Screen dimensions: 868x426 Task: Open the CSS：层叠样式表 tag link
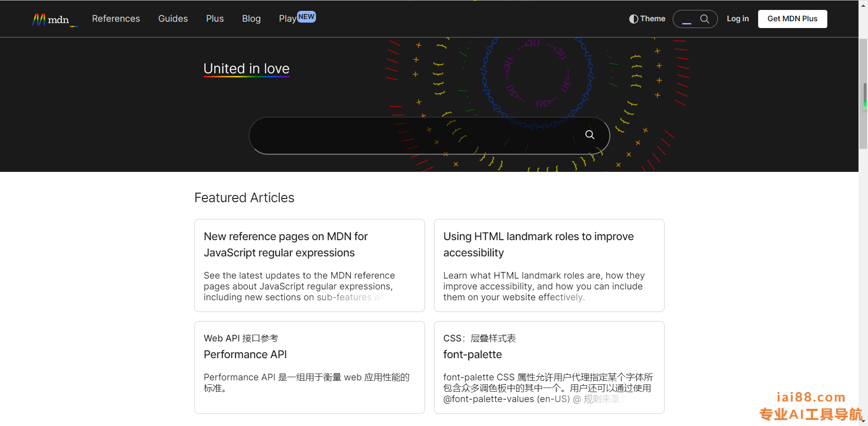click(x=480, y=338)
